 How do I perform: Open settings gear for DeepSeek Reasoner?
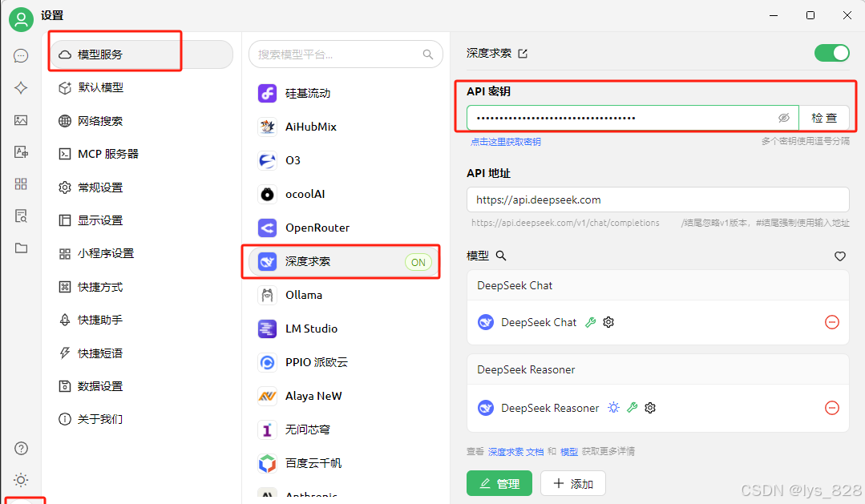coord(650,408)
